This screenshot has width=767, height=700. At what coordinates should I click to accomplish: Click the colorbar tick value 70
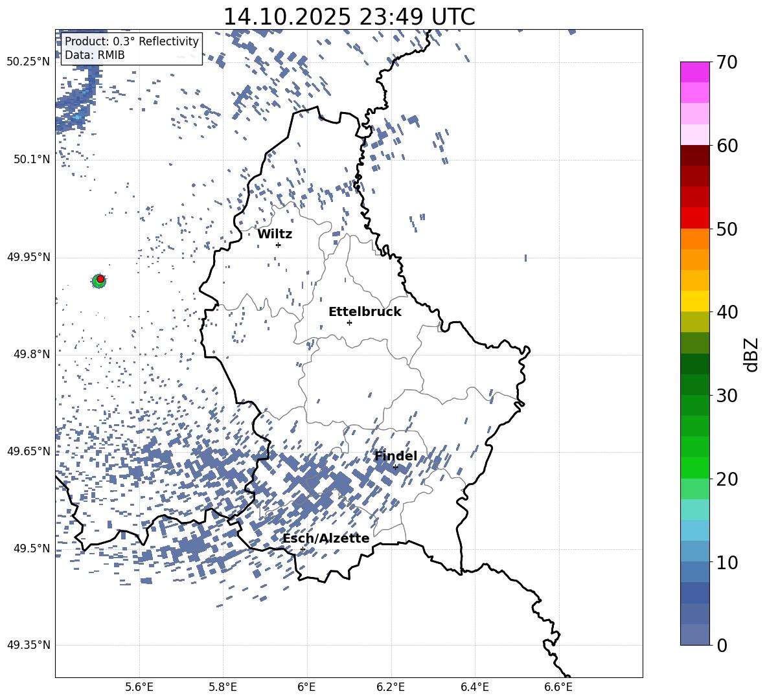727,63
